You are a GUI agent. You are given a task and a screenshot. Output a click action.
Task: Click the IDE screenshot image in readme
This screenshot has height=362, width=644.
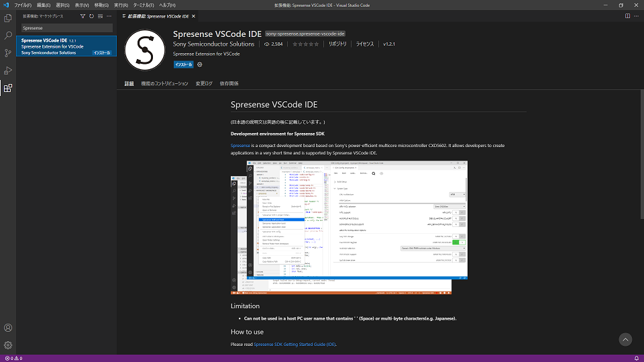click(x=349, y=228)
